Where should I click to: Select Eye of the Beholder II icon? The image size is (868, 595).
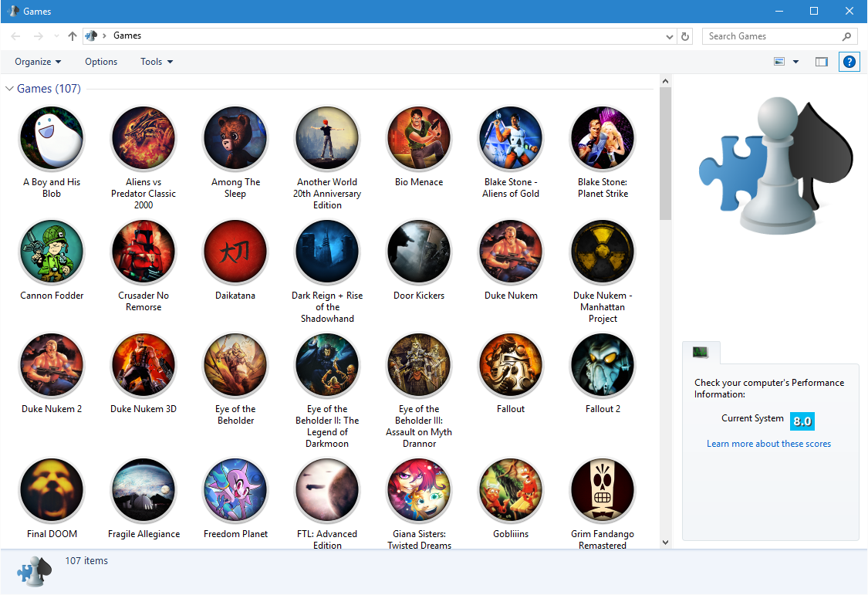point(327,365)
